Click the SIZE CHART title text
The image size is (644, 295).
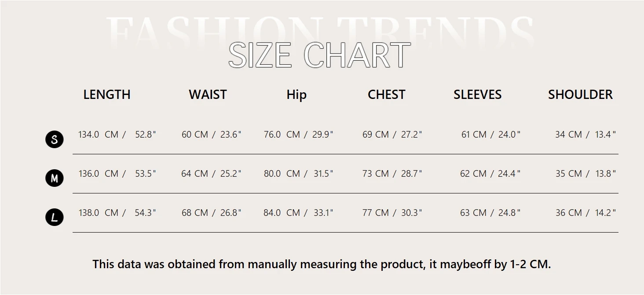pyautogui.click(x=319, y=55)
